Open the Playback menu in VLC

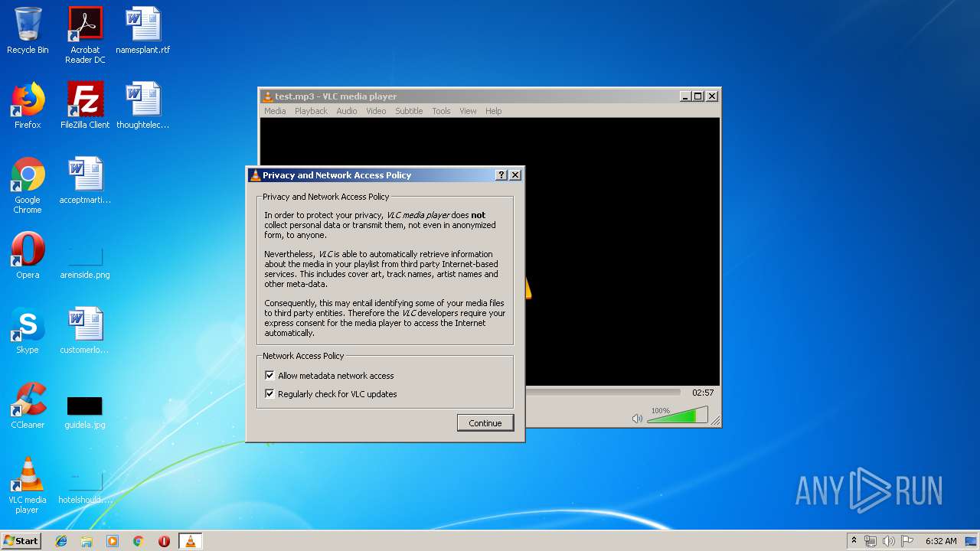pos(311,111)
